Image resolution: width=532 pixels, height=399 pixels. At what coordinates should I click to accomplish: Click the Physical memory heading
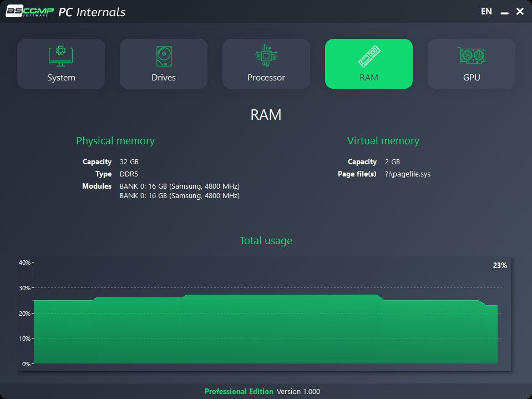[x=115, y=141]
